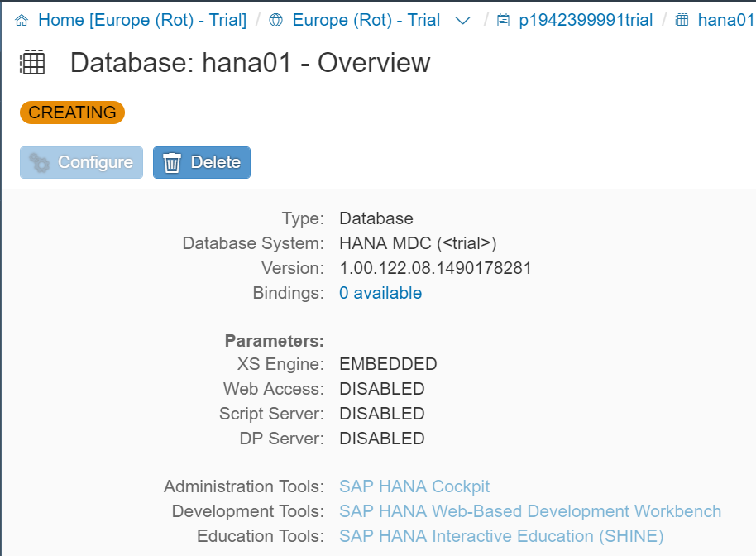Image resolution: width=756 pixels, height=556 pixels.
Task: Click the Administration Tools: label
Action: tap(244, 486)
